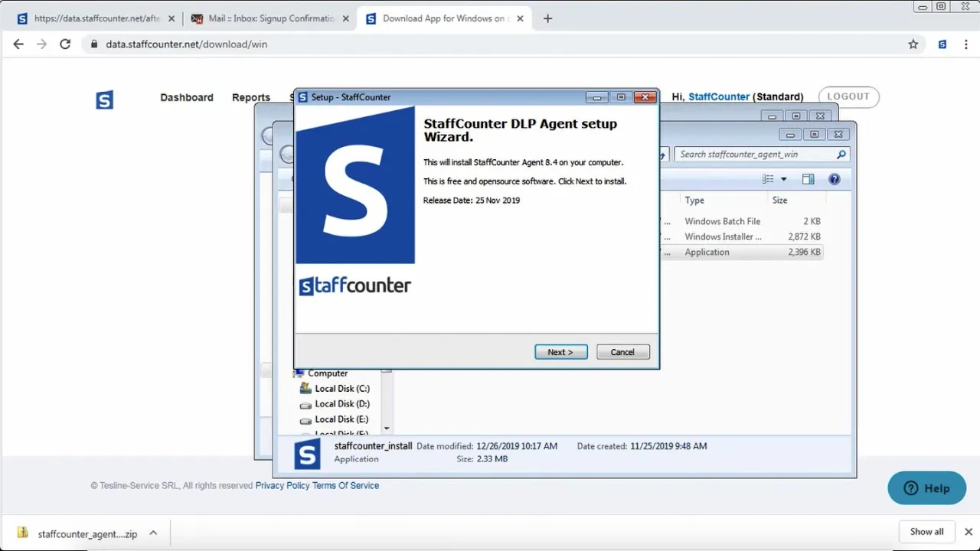This screenshot has height=551, width=980.
Task: Switch to the Mail Inbox Signup Confirmation tab
Action: coord(269,18)
